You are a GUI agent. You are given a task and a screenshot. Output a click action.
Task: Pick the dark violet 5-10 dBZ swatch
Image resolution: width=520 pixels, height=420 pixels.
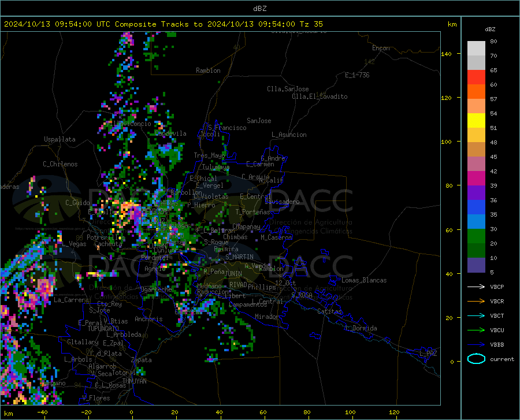point(476,265)
